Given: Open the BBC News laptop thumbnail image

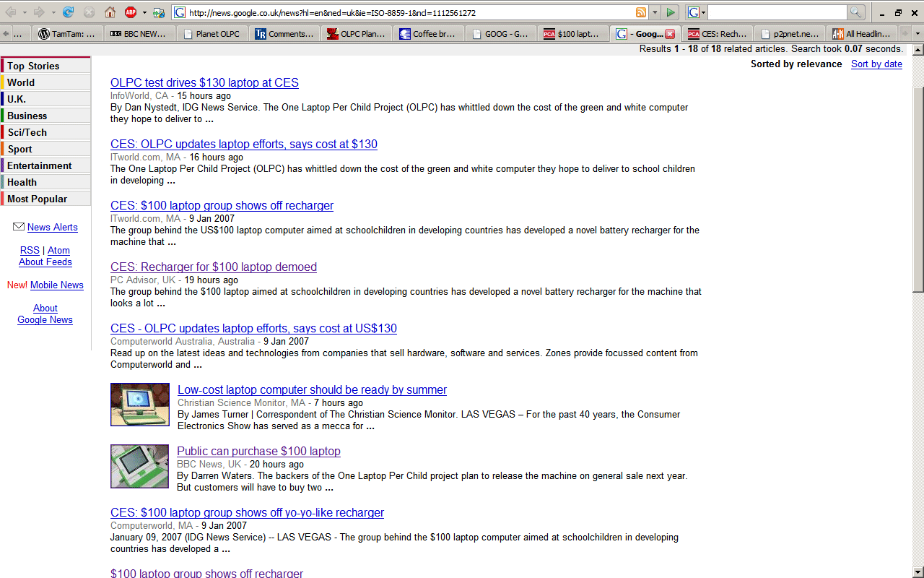Looking at the screenshot, I should point(140,466).
